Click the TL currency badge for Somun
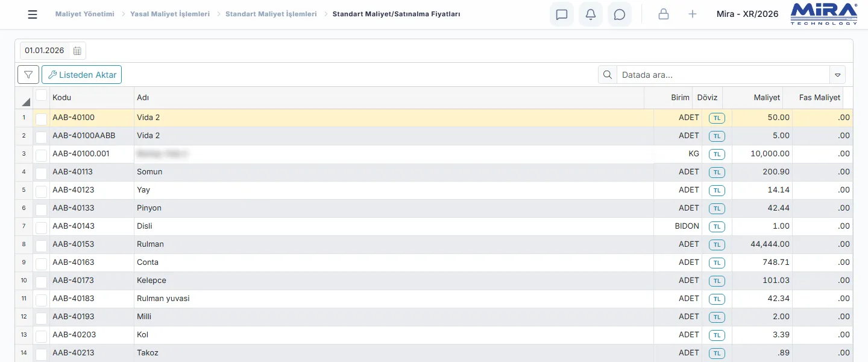868x362 pixels. click(x=717, y=173)
